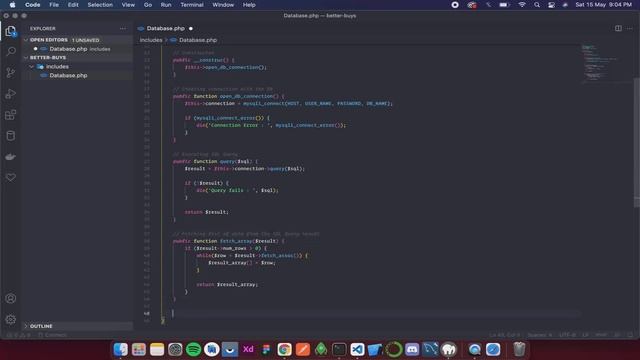Switch to the Database.php editor tab
Viewport: 640px width, 360px height.
click(165, 29)
